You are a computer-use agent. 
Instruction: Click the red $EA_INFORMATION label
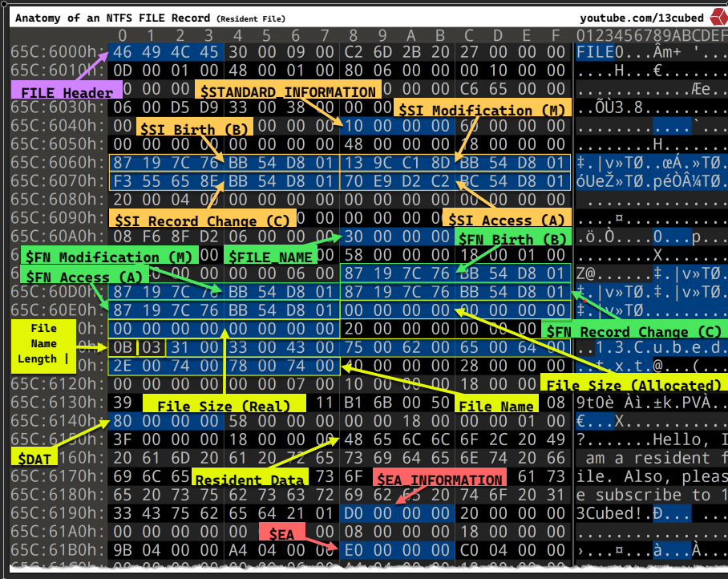[439, 480]
